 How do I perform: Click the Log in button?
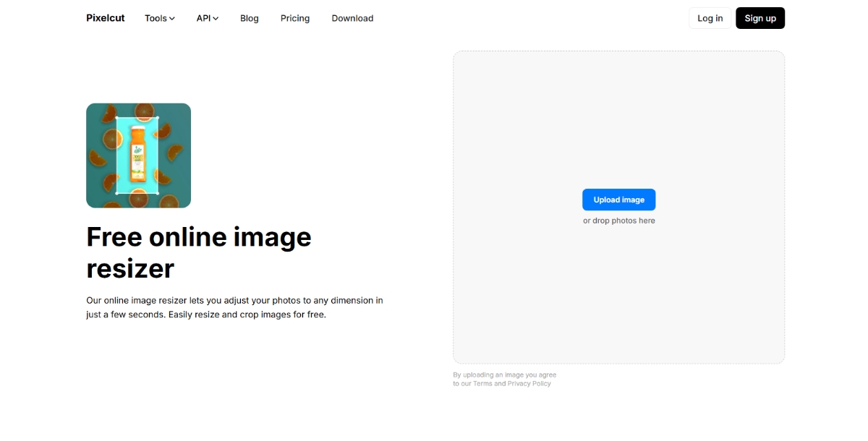point(710,18)
